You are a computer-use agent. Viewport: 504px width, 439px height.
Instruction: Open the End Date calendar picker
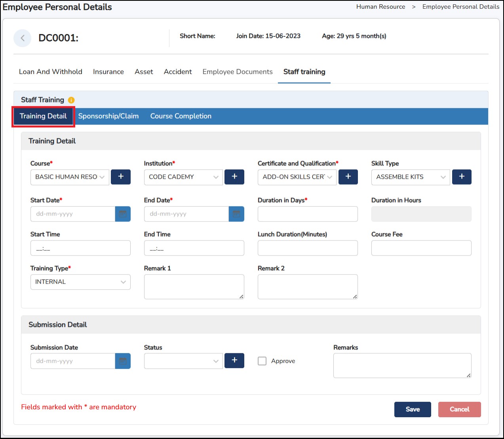pos(236,214)
